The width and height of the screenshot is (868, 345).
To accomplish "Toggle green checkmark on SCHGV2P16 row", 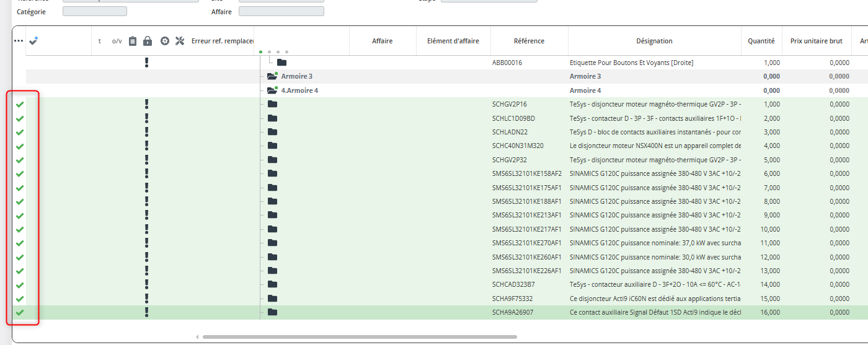I will click(x=20, y=104).
